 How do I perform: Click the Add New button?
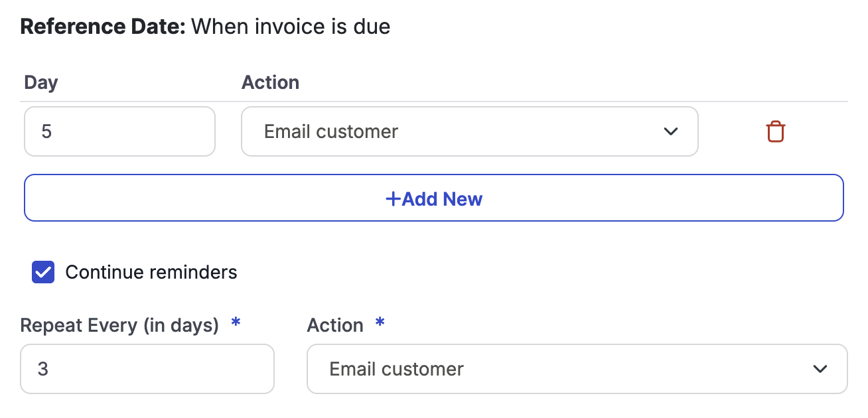tap(434, 198)
